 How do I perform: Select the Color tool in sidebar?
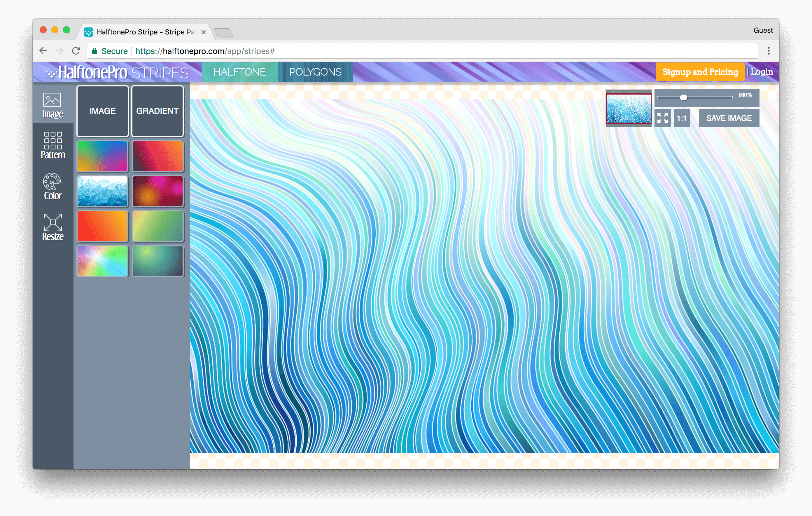point(52,186)
